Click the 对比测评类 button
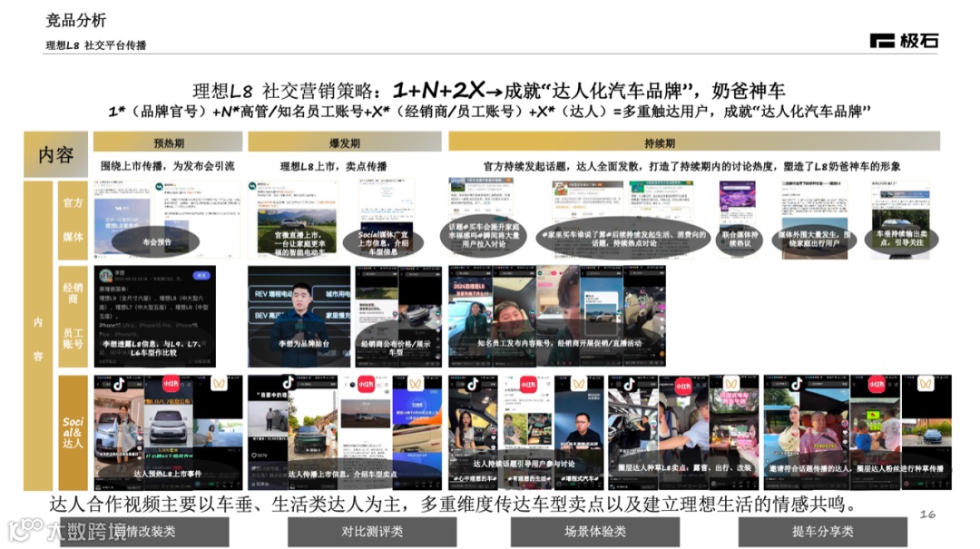 coord(372,532)
